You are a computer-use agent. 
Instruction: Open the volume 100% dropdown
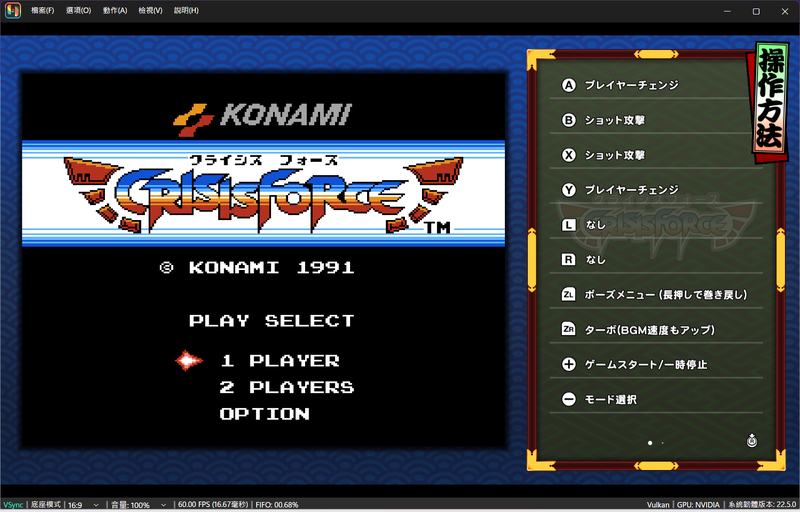pyautogui.click(x=138, y=505)
